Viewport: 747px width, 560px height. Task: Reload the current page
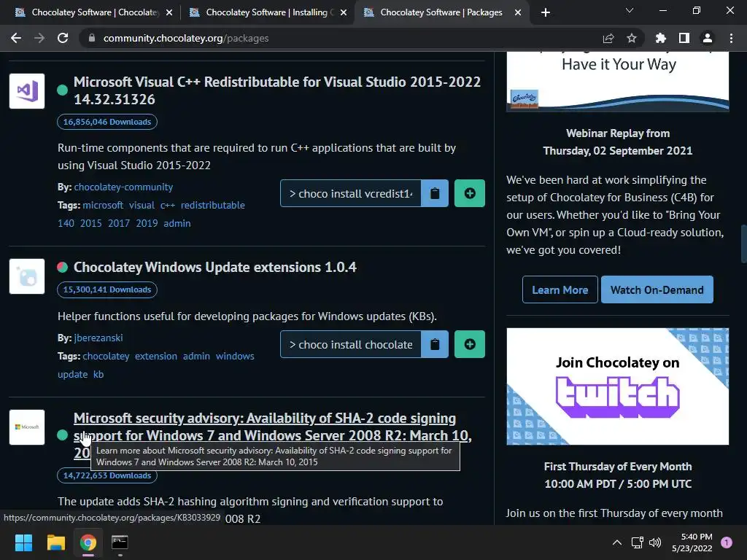click(x=63, y=38)
